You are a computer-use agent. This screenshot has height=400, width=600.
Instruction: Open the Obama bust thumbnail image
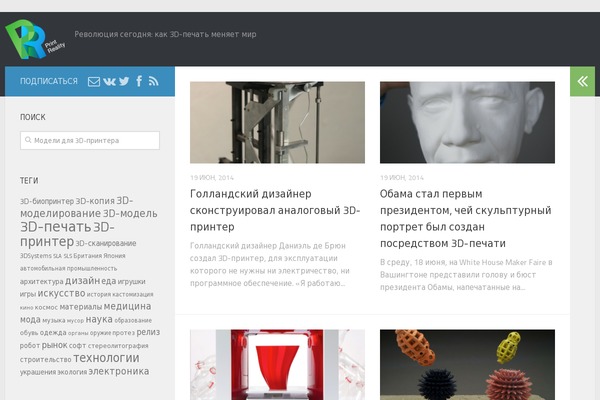click(467, 122)
